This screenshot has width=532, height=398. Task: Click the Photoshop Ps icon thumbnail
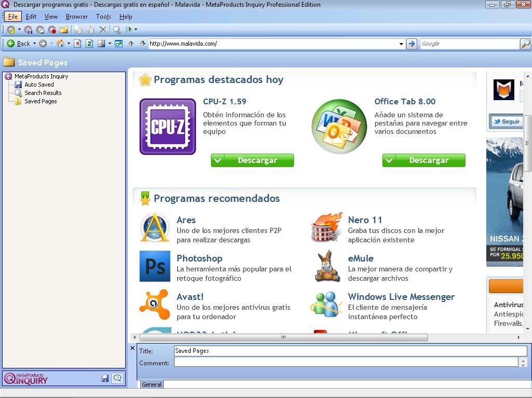(x=155, y=266)
